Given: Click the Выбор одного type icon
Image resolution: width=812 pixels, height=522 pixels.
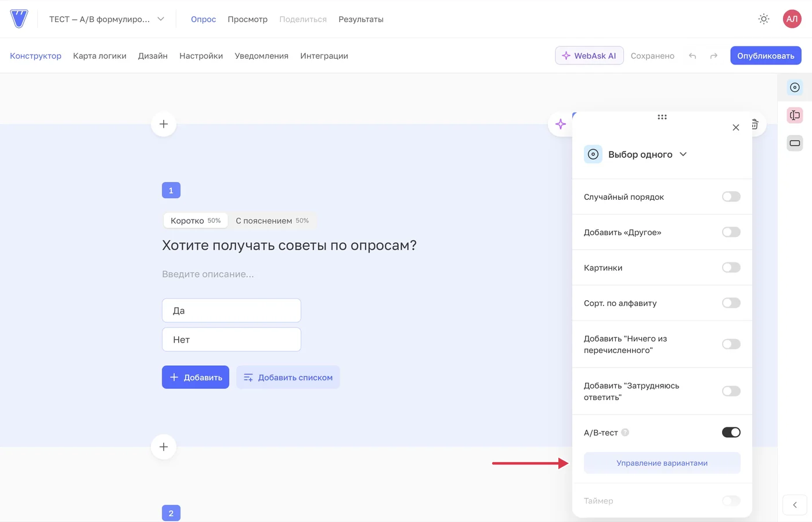Looking at the screenshot, I should tap(593, 154).
